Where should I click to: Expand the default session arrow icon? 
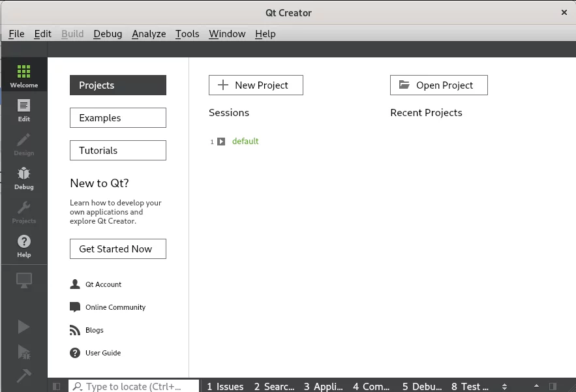pyautogui.click(x=221, y=142)
